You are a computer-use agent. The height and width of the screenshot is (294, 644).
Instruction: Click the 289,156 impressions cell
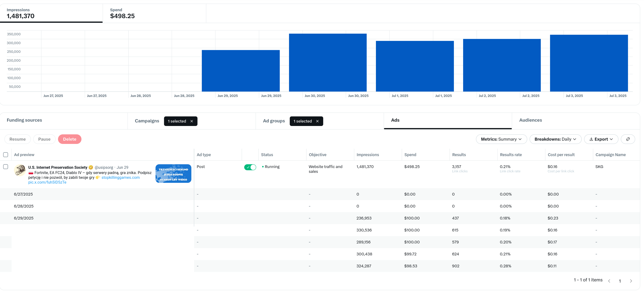(x=363, y=242)
